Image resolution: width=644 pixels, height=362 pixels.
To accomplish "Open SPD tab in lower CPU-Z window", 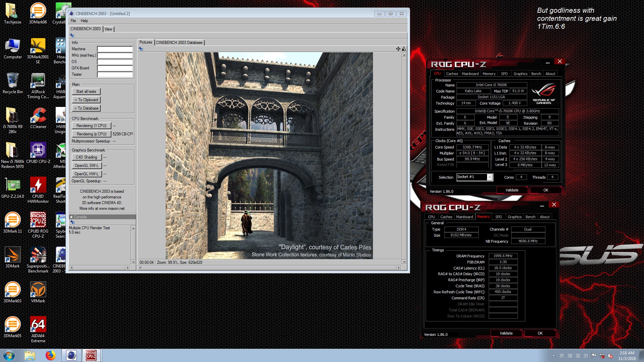I will point(498,217).
